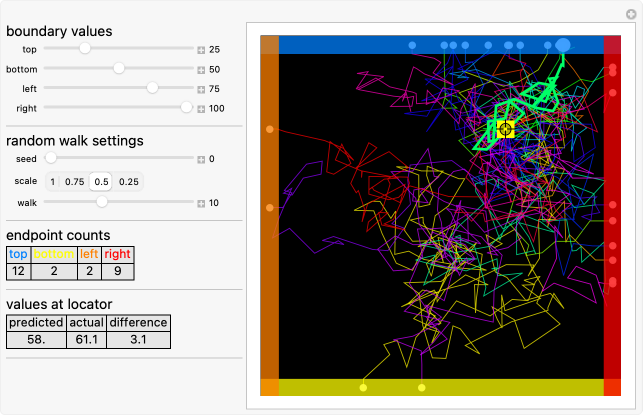
Task: Click the 'right' endpoint count header
Action: [117, 254]
